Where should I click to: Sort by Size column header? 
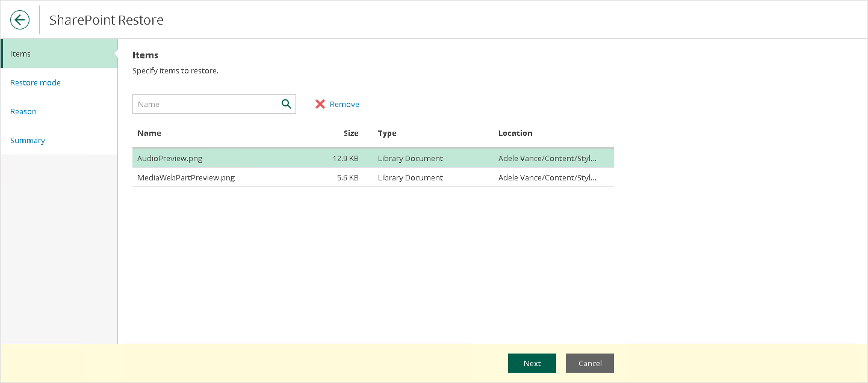(351, 133)
